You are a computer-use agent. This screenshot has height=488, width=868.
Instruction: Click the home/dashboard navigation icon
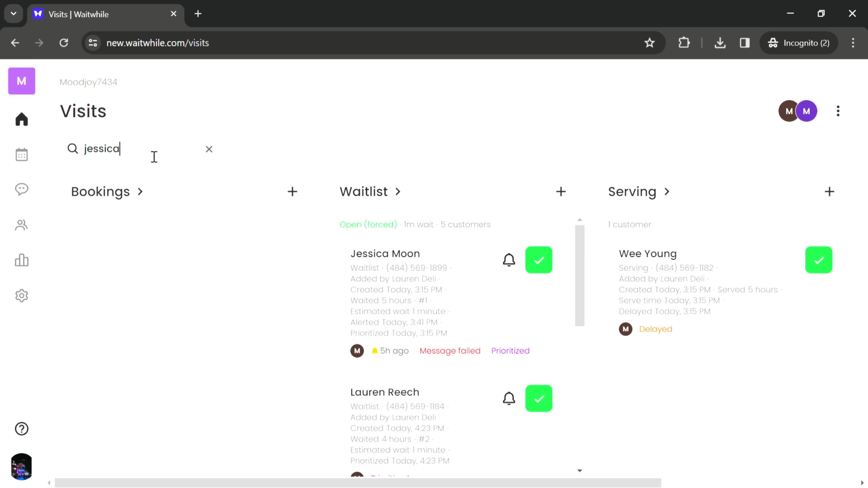click(x=21, y=119)
